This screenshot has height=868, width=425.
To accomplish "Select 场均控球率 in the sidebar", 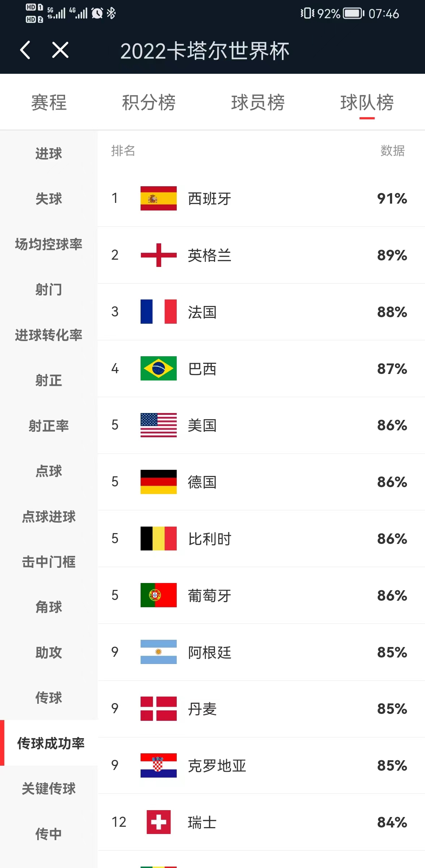I will tap(49, 244).
